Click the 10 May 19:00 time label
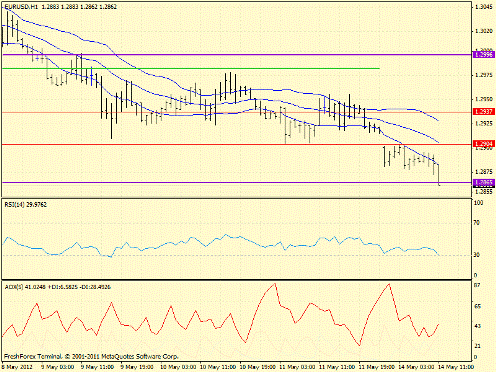Image resolution: width=496 pixels, height=372 pixels. click(x=257, y=367)
